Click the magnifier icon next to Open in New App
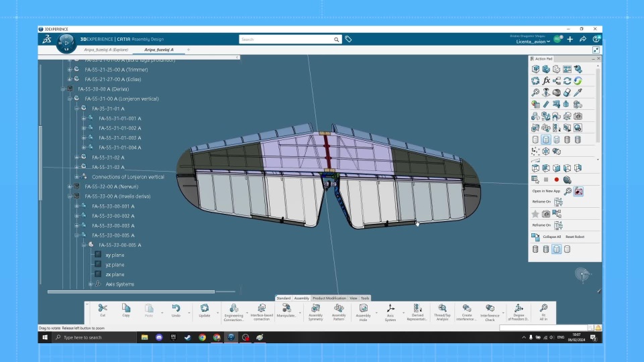Viewport: 644px width, 362px height. coord(568,191)
